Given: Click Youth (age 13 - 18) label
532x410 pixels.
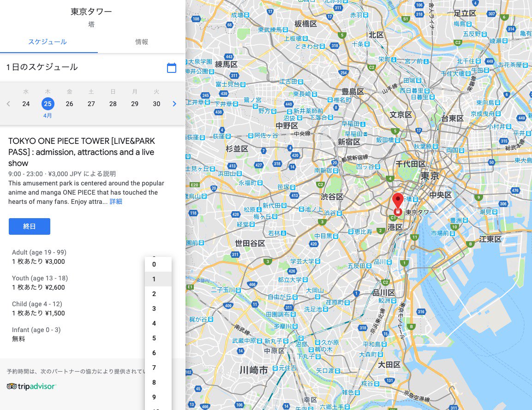Looking at the screenshot, I should pyautogui.click(x=40, y=278).
